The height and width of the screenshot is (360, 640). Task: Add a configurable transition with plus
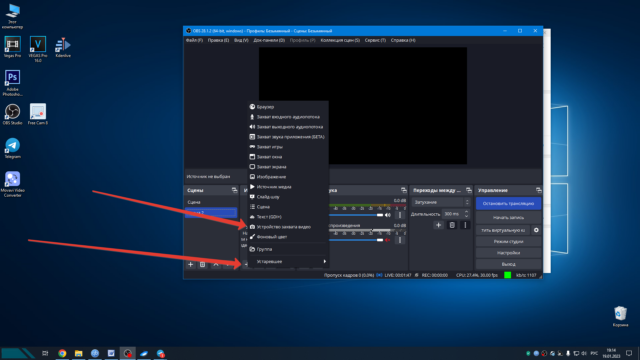point(438,225)
